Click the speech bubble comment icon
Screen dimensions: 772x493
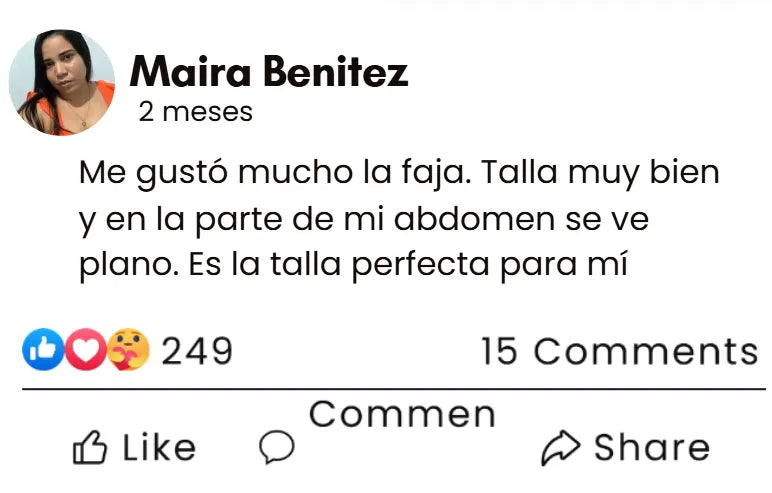tap(276, 447)
